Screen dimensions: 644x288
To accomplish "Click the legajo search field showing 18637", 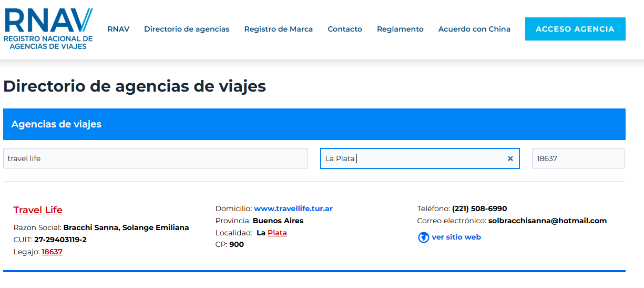I will [578, 158].
